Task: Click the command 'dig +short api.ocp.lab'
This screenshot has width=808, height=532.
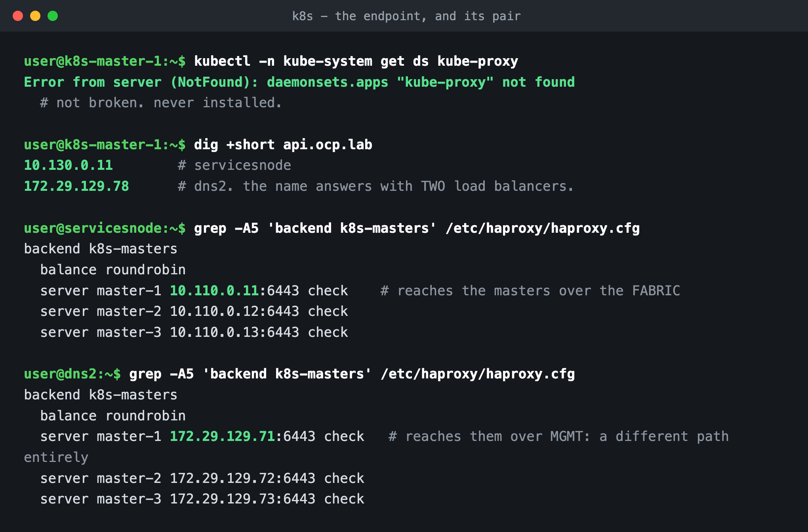Action: click(283, 145)
